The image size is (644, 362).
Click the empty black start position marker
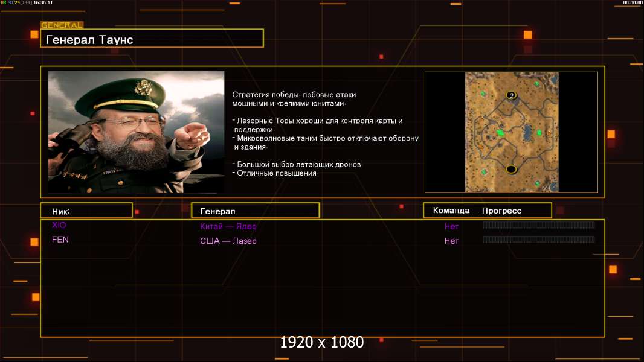pyautogui.click(x=511, y=169)
